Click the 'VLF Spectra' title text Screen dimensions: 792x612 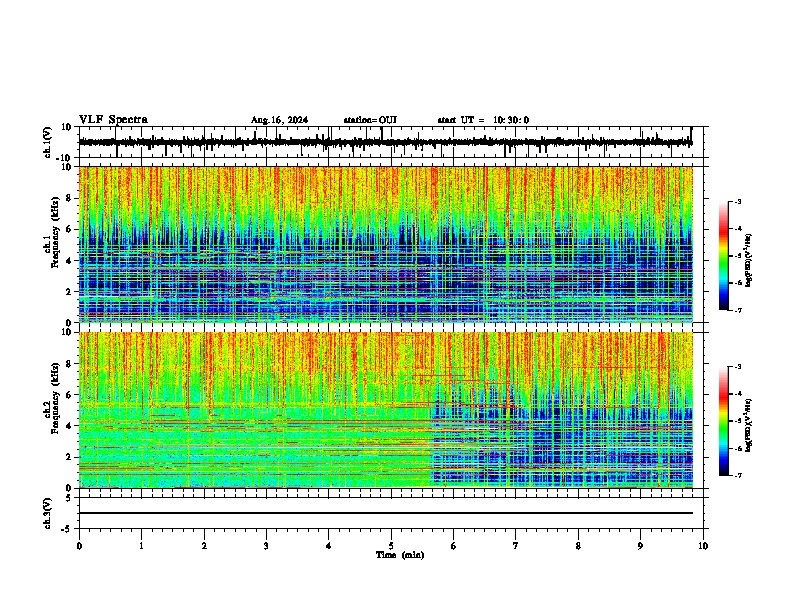pos(113,120)
